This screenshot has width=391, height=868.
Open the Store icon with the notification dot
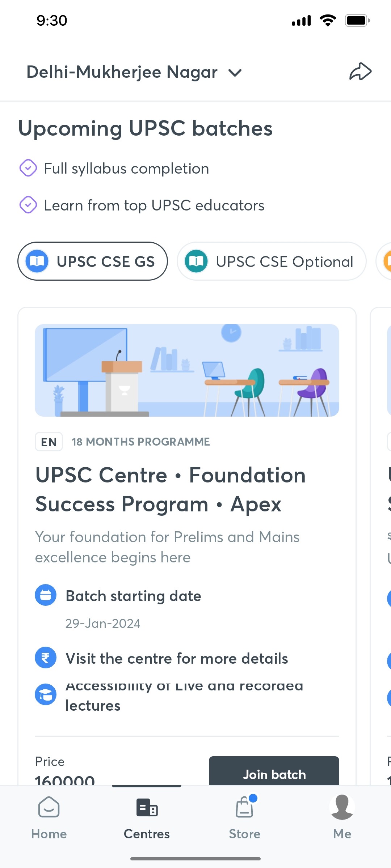pyautogui.click(x=244, y=807)
